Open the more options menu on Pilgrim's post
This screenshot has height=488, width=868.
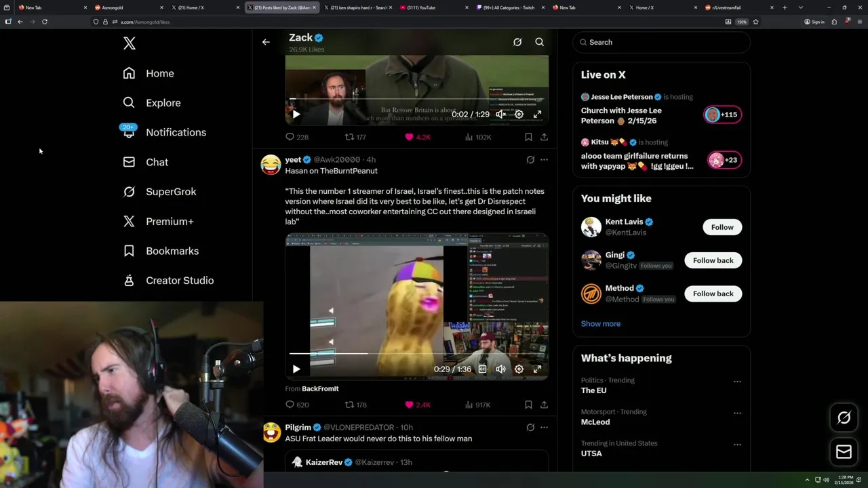544,427
